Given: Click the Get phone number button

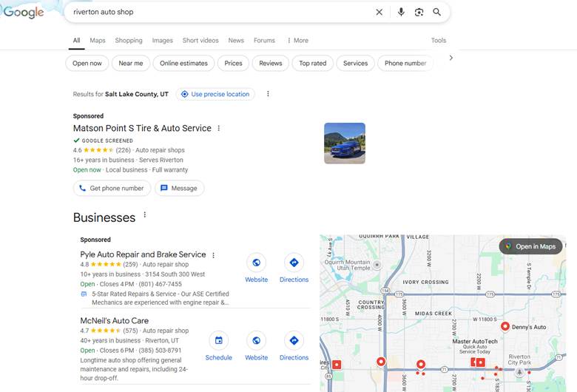Looking at the screenshot, I should 112,188.
